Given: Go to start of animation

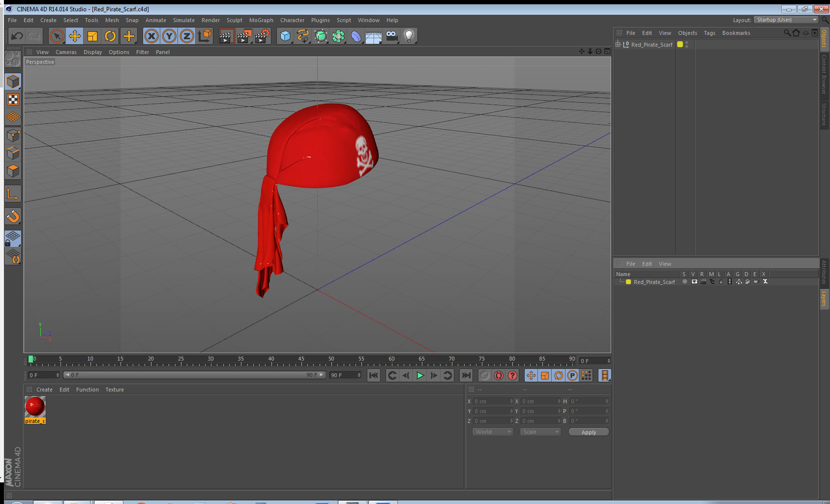Looking at the screenshot, I should pos(374,375).
